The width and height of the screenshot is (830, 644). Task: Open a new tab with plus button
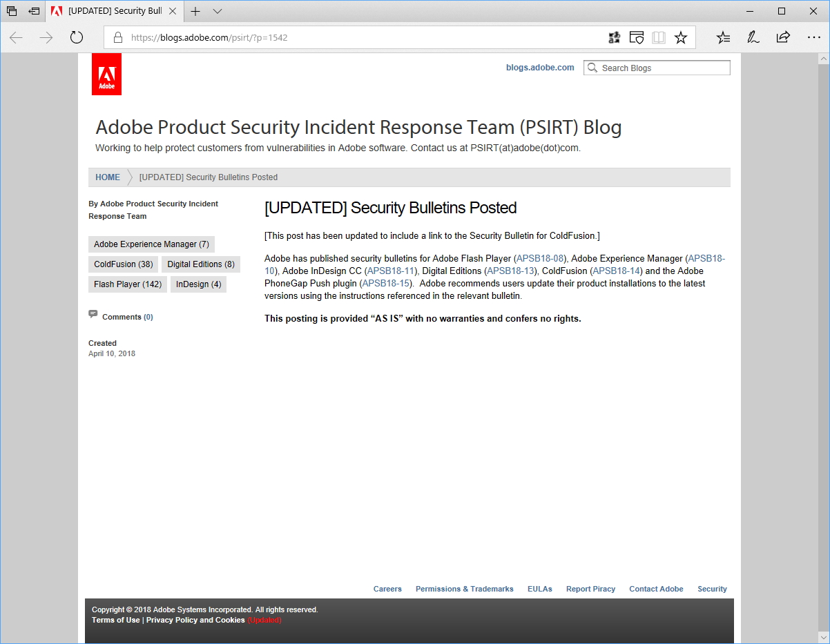tap(195, 11)
